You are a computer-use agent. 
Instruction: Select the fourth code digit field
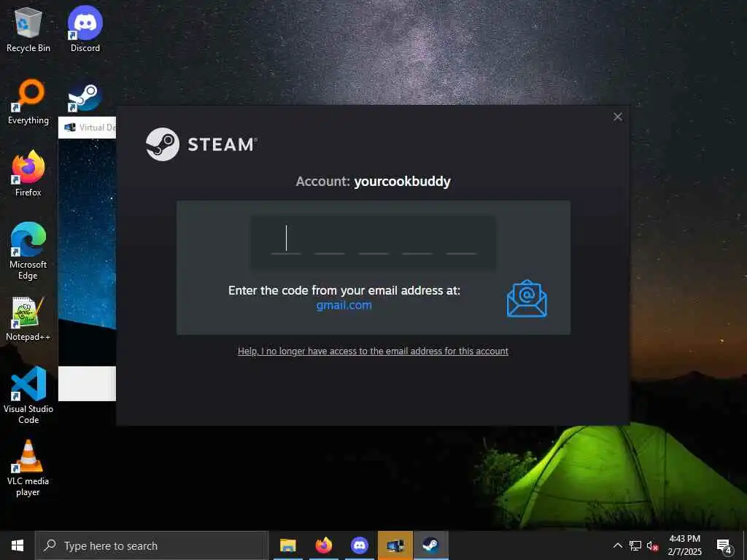[417, 239]
